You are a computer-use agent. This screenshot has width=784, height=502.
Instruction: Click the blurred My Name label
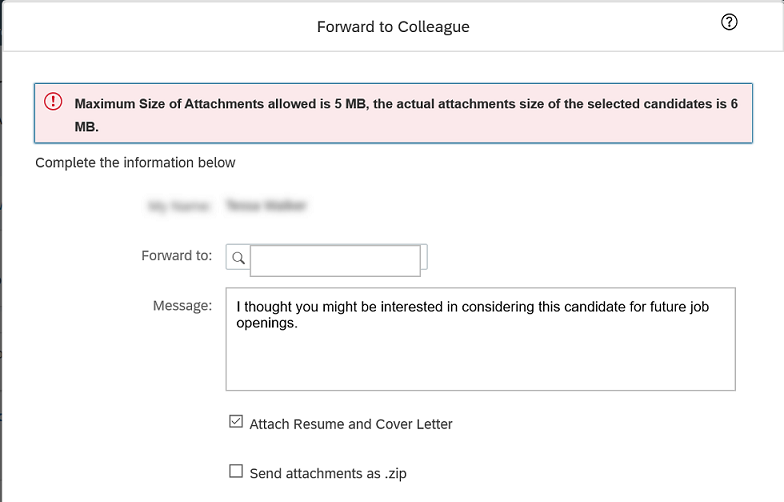pos(178,206)
